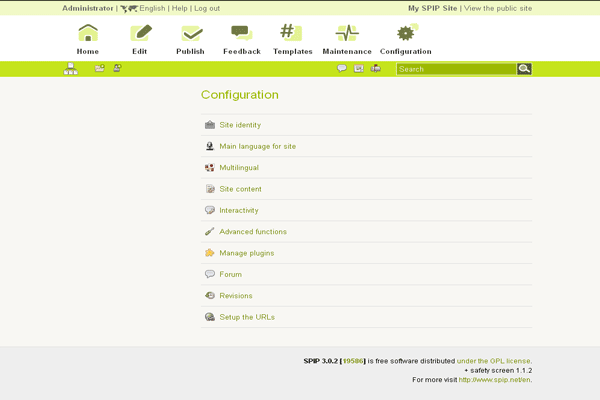Log out of the administrator account
This screenshot has width=600, height=400.
pyautogui.click(x=207, y=8)
